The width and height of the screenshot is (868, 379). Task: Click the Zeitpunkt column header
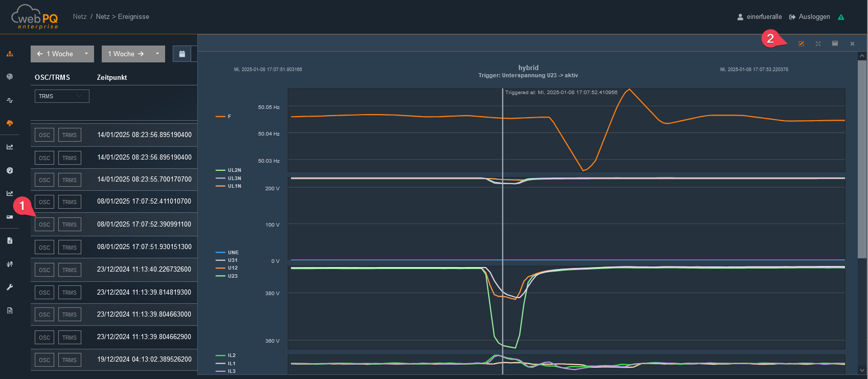[x=112, y=77]
